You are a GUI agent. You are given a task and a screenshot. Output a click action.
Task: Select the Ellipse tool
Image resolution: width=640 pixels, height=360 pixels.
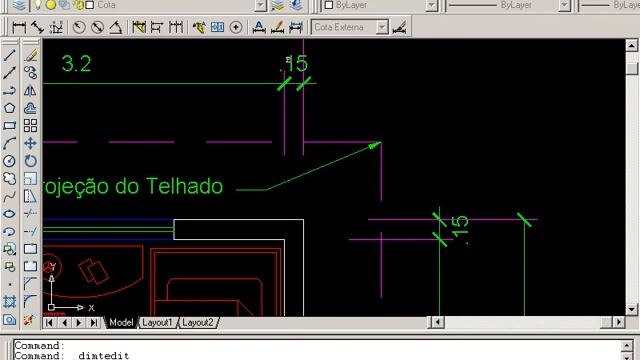click(9, 214)
